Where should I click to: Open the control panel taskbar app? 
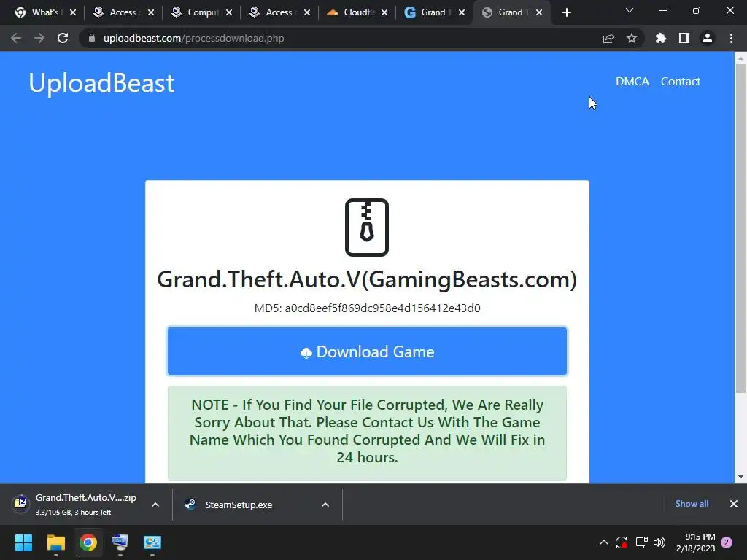(152, 542)
